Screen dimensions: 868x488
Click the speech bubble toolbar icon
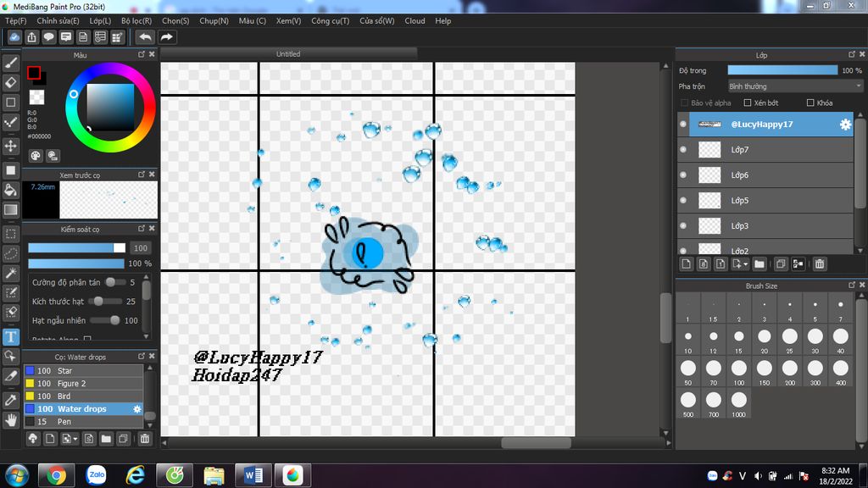48,37
